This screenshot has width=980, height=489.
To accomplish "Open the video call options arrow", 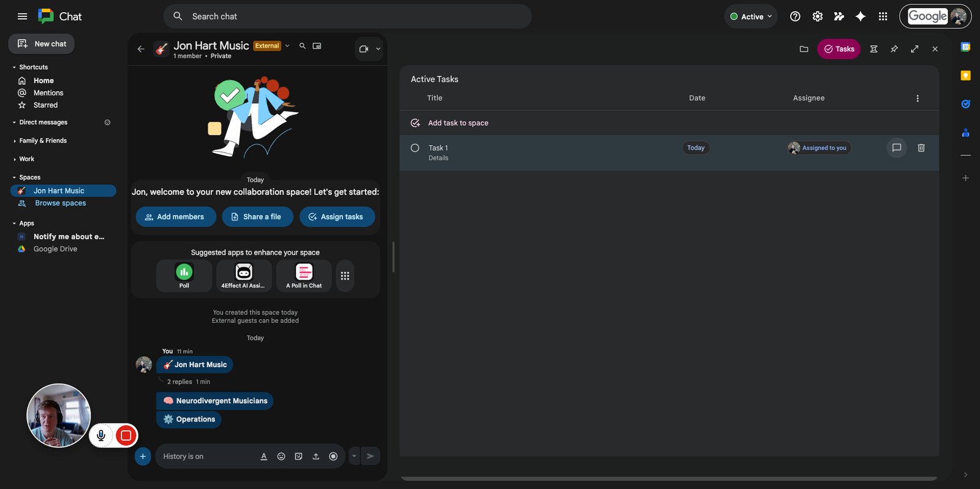I will [378, 49].
